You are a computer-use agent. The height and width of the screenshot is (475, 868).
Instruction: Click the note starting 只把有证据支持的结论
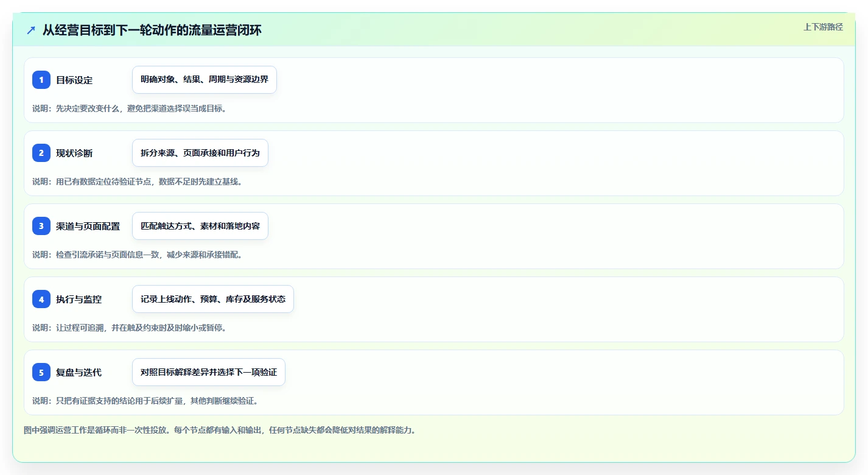pos(145,401)
